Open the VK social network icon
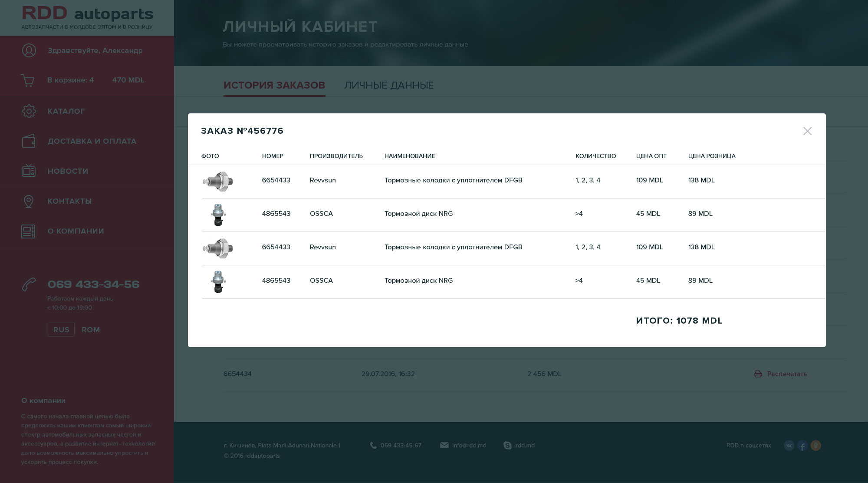Screen dimensions: 868x483 point(789,446)
